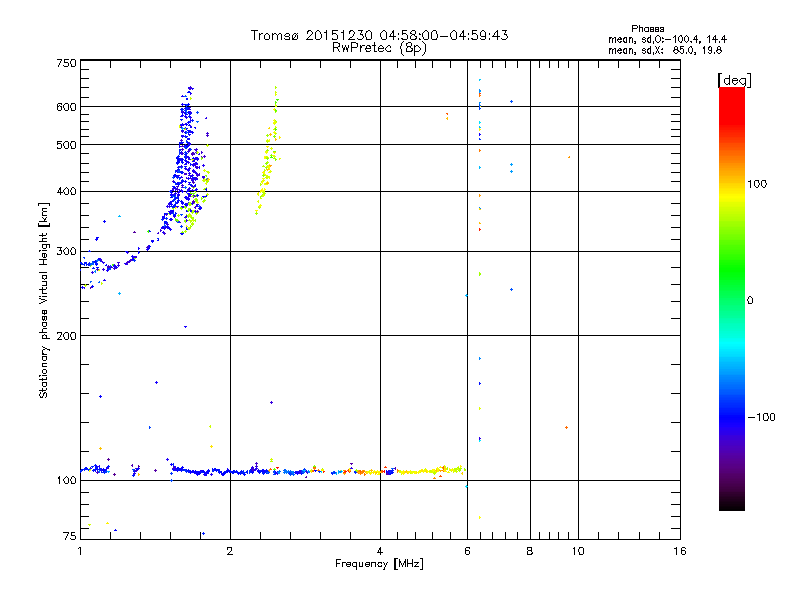This screenshot has height=600, width=800.
Task: Click the yellow E-layer trace segment near 5 MHz
Action: (x=429, y=470)
